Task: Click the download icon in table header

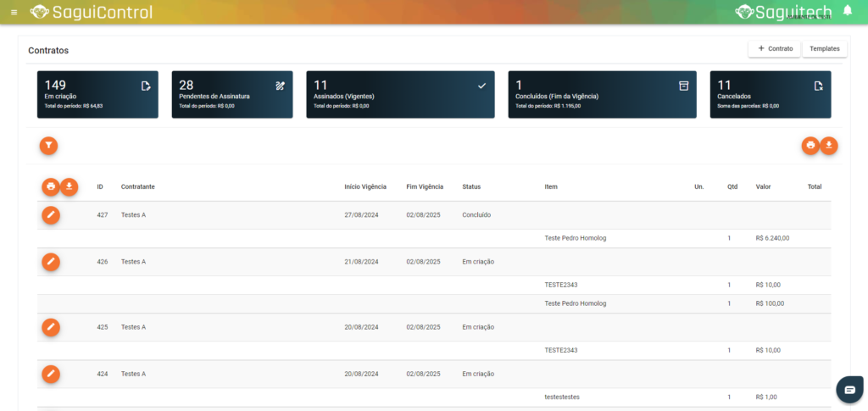Action: pyautogui.click(x=70, y=186)
